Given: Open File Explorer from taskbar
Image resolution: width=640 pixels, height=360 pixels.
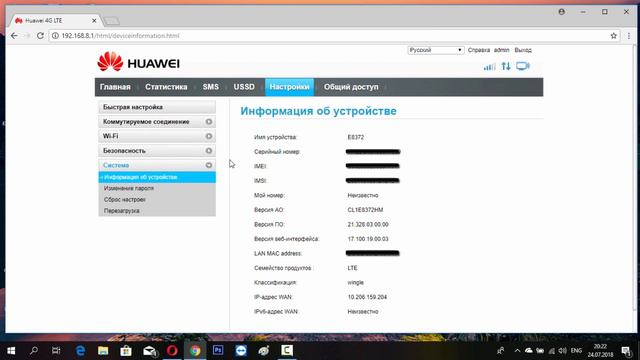Looking at the screenshot, I should click(x=103, y=351).
